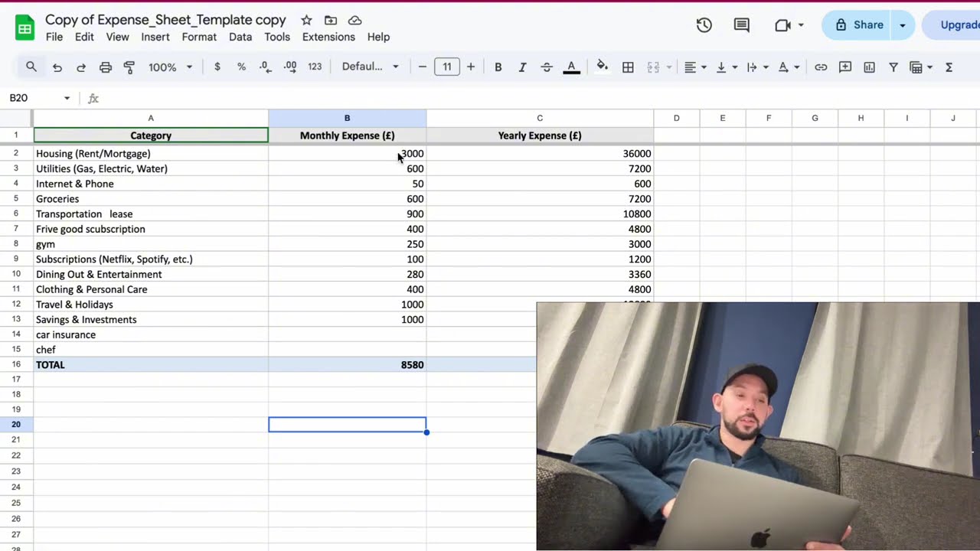Increase the font size
This screenshot has width=980, height=551.
[471, 67]
